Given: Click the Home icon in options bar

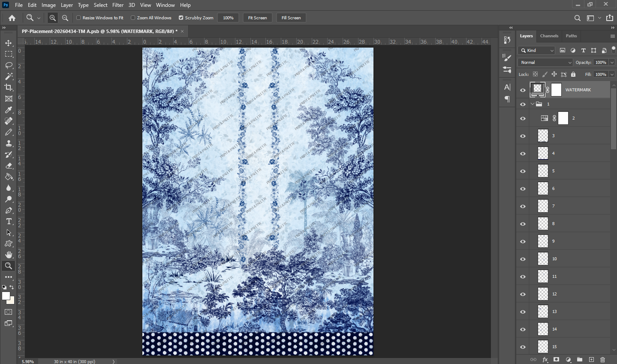Looking at the screenshot, I should tap(12, 18).
